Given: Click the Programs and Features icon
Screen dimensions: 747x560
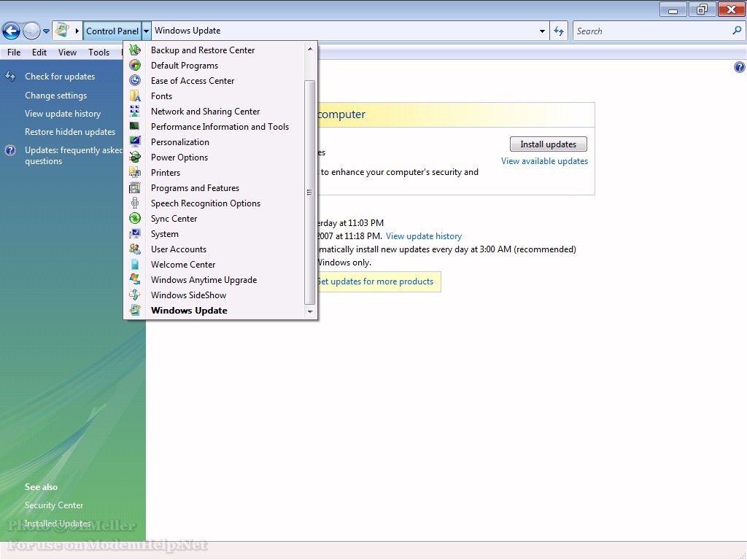Looking at the screenshot, I should (135, 187).
